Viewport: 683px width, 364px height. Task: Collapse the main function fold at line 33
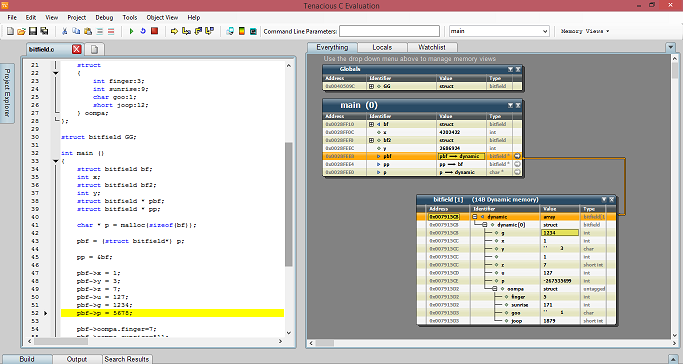click(x=56, y=161)
